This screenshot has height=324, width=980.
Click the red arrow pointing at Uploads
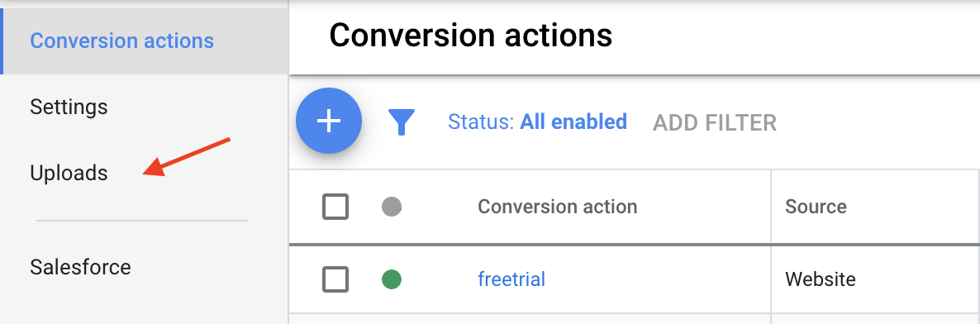pos(188,157)
